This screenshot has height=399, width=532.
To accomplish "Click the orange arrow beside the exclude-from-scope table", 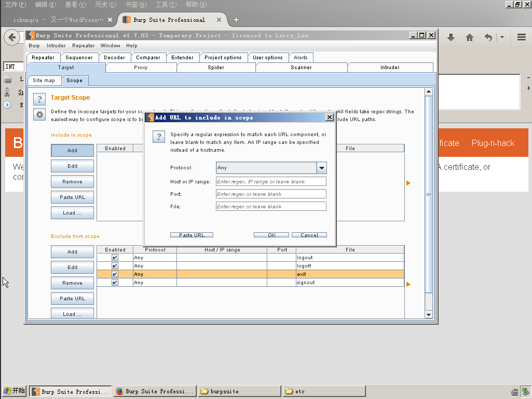I will (x=408, y=284).
